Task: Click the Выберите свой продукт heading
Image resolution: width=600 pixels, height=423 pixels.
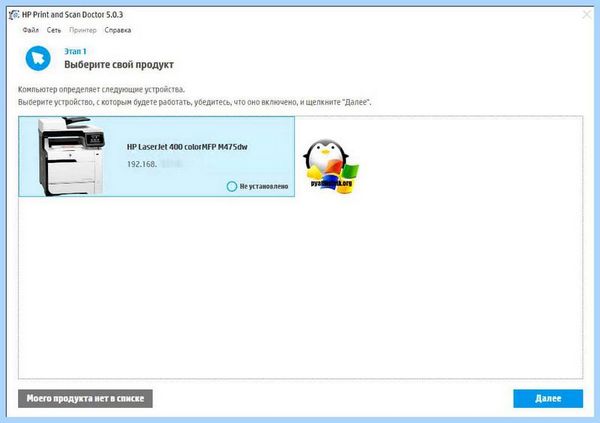Action: click(x=119, y=65)
